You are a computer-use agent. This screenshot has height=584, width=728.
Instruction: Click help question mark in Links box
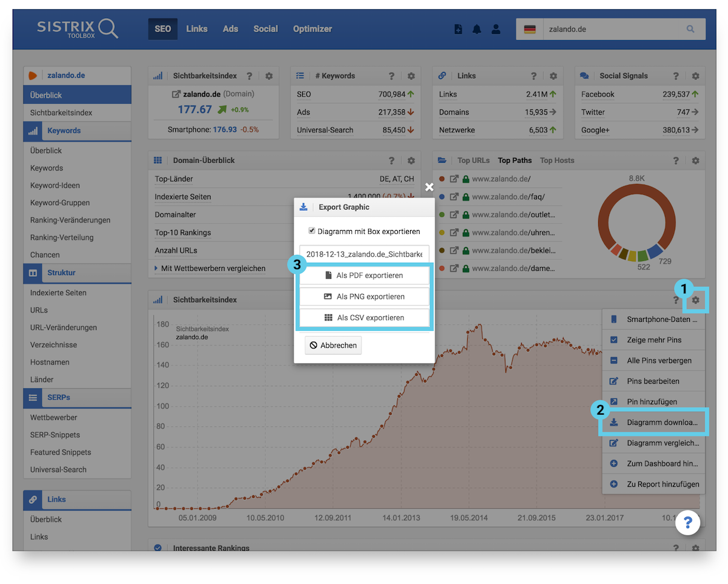533,76
